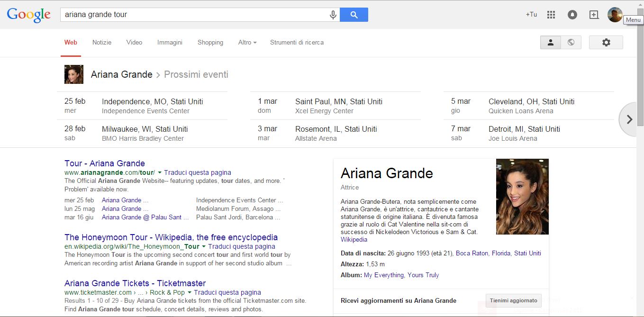The width and height of the screenshot is (644, 317).
Task: Click Prossimi eventi heading text
Action: (x=196, y=74)
